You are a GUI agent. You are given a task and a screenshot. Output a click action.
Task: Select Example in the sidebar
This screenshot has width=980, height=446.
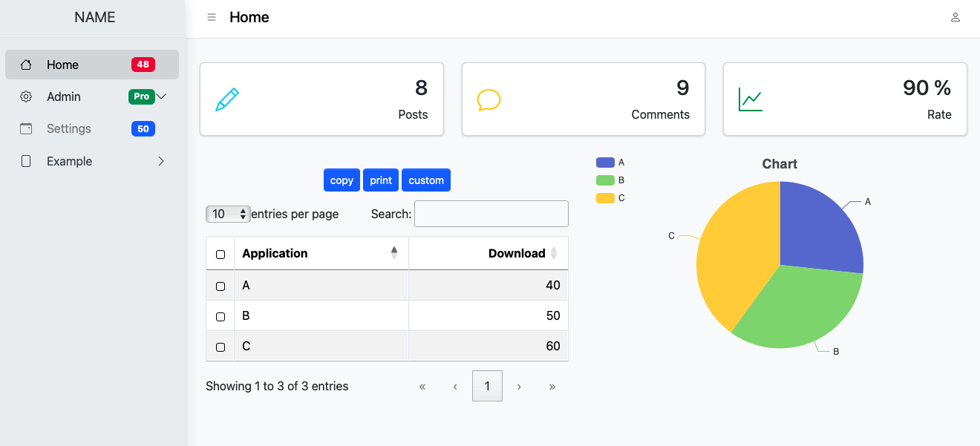click(x=92, y=161)
